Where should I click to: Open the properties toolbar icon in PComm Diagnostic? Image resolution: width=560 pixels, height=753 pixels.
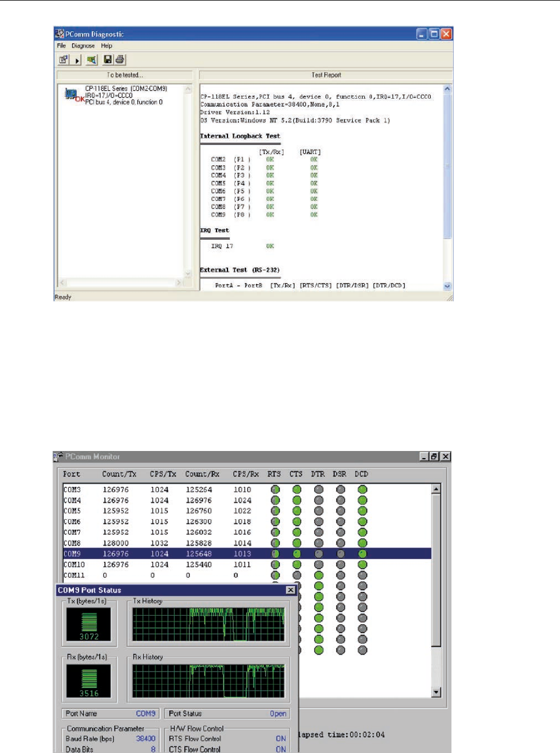tap(64, 59)
